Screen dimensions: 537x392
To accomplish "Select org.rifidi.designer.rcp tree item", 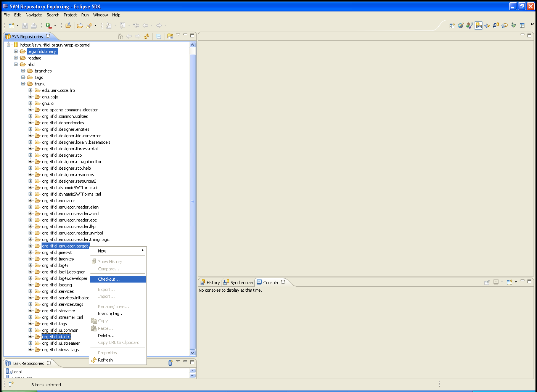I will 62,155.
